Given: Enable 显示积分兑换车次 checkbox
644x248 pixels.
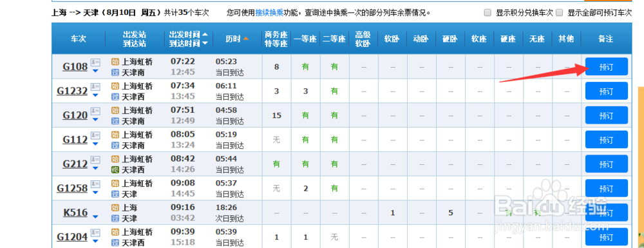Looking at the screenshot, I should pos(488,13).
